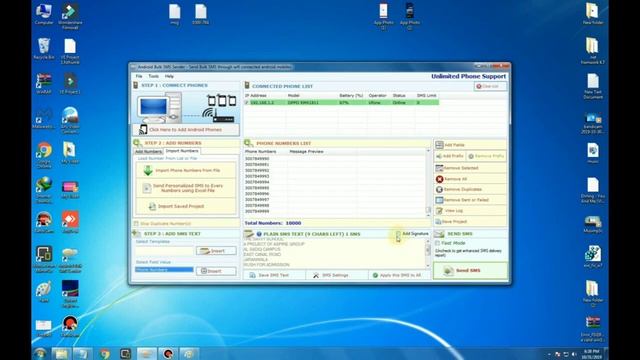Click the Insert button next to Select Field Value
640x360 pixels.
pos(216,271)
